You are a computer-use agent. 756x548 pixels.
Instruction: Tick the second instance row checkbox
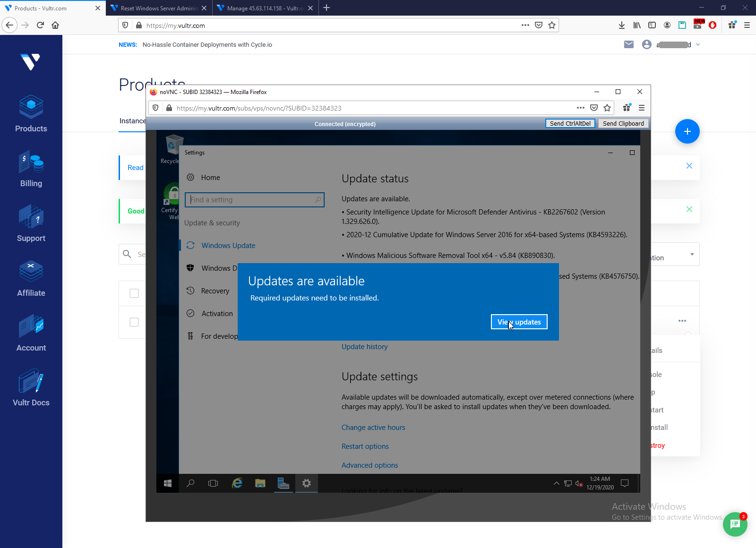click(x=134, y=322)
